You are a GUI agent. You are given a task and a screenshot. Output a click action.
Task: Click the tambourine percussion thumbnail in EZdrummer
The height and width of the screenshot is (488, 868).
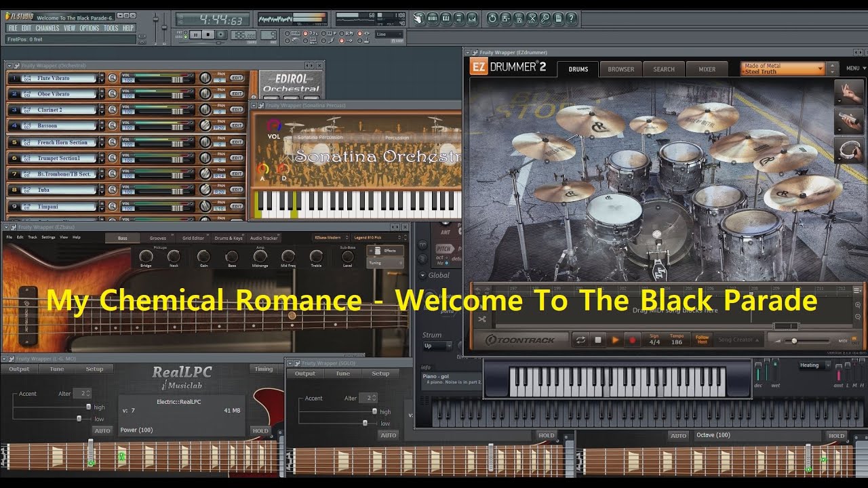pos(848,150)
